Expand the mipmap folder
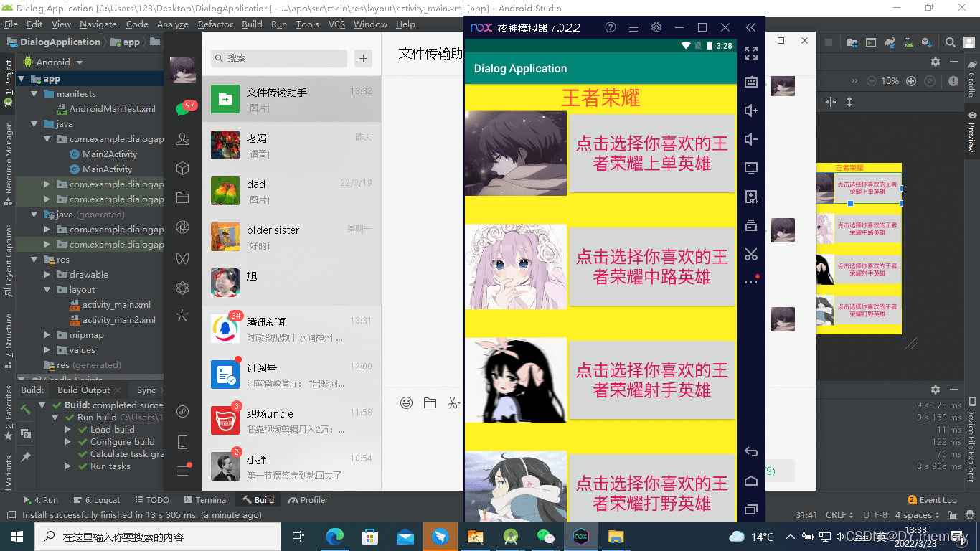The height and width of the screenshot is (551, 980). coord(47,335)
